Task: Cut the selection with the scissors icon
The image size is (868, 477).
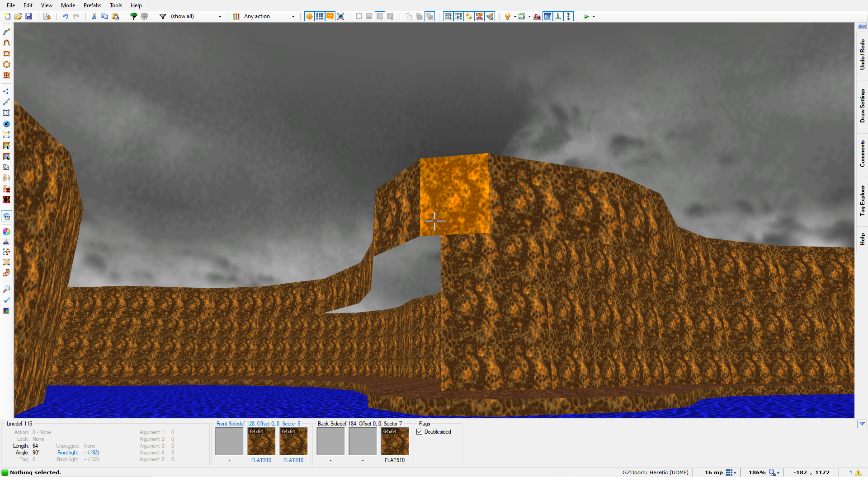Action: click(x=94, y=16)
